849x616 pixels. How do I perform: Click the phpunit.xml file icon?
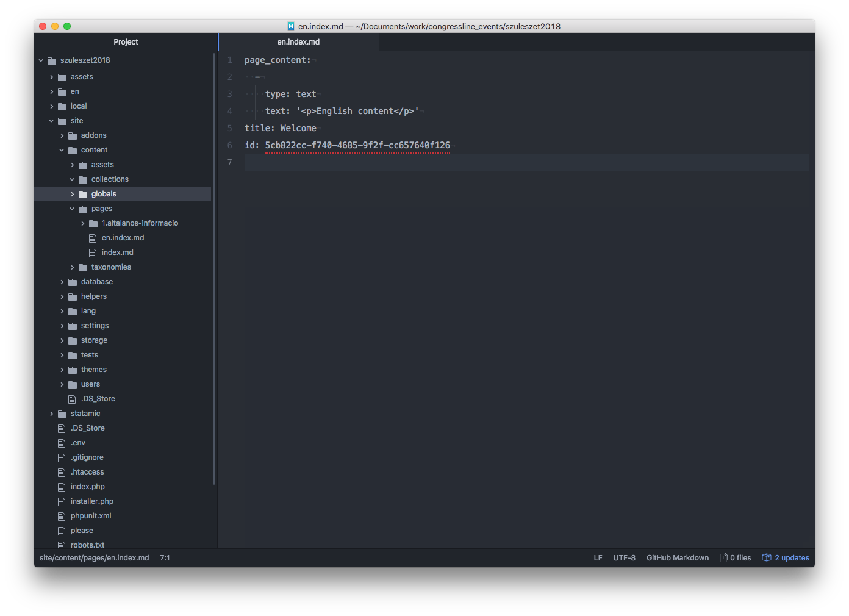[62, 516]
